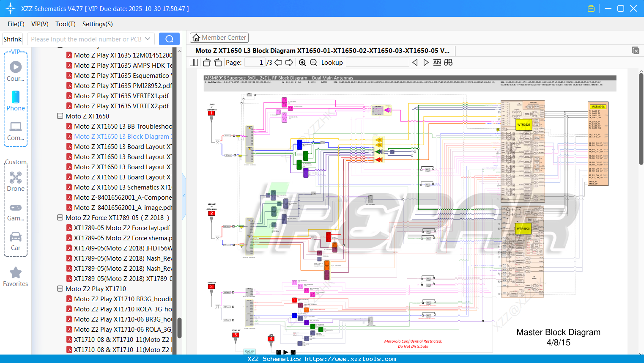The image size is (644, 363).
Task: Open the Member Center
Action: point(219,38)
